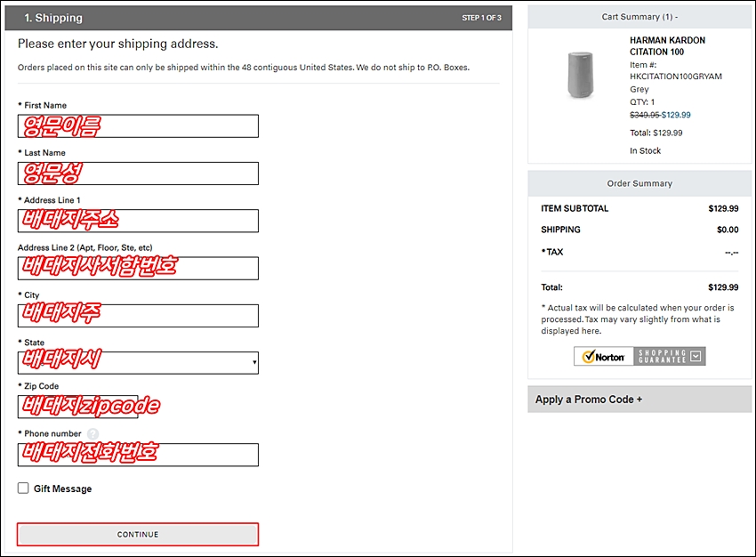Click the 'Actual tax will be calculated' note
Image resolution: width=756 pixels, height=557 pixels.
tap(638, 319)
